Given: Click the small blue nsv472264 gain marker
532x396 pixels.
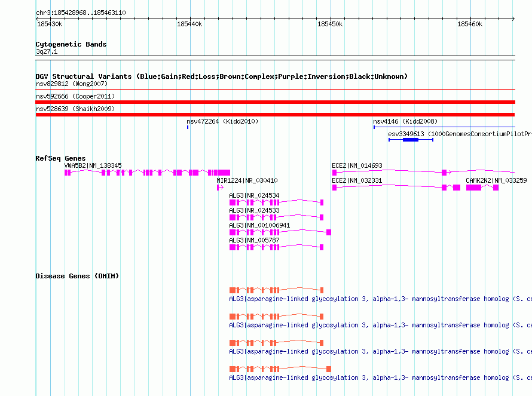Looking at the screenshot, I should 188,127.
